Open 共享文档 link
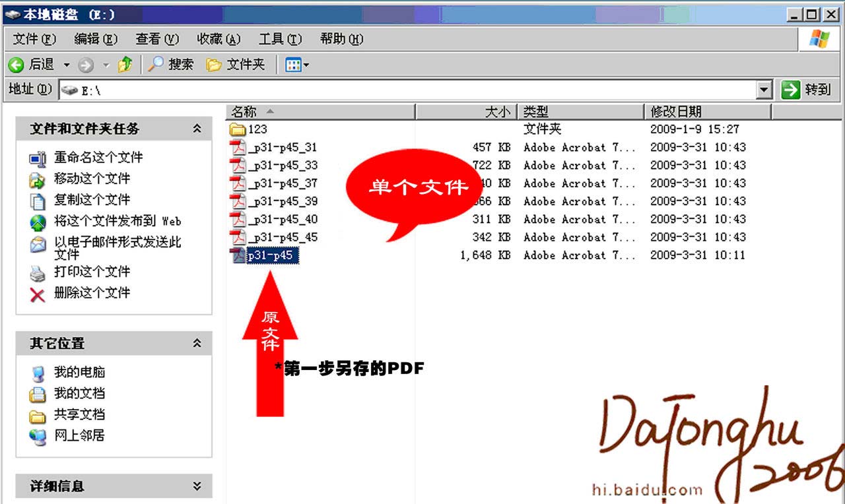 point(79,415)
